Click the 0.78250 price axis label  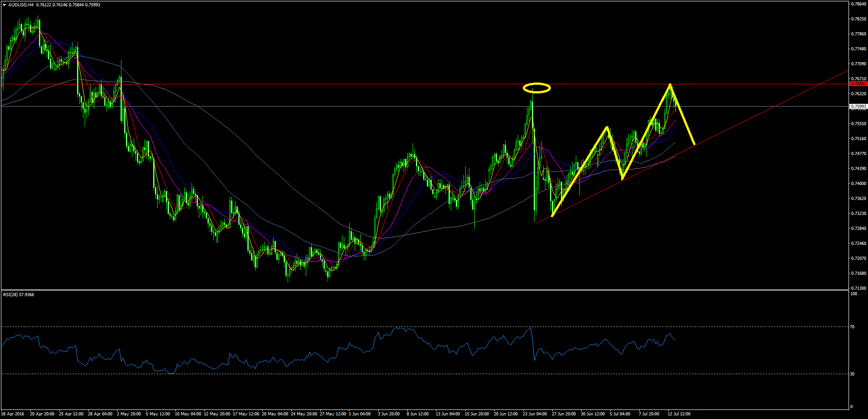(x=859, y=19)
